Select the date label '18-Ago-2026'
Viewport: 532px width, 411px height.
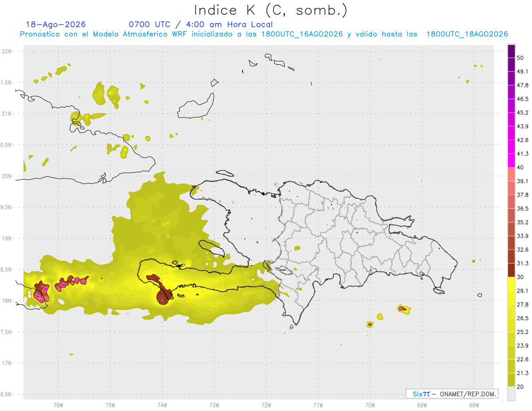[56, 24]
